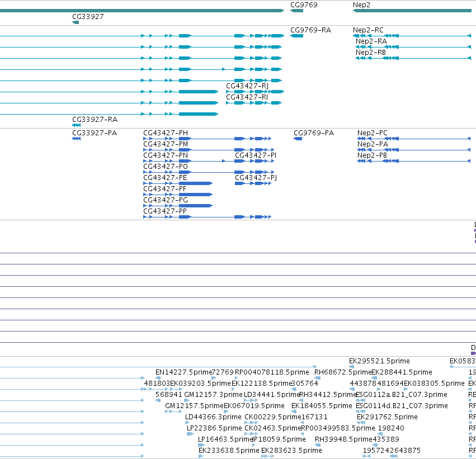
Task: Select the CG33927-RA transcript label
Action: 95,120
